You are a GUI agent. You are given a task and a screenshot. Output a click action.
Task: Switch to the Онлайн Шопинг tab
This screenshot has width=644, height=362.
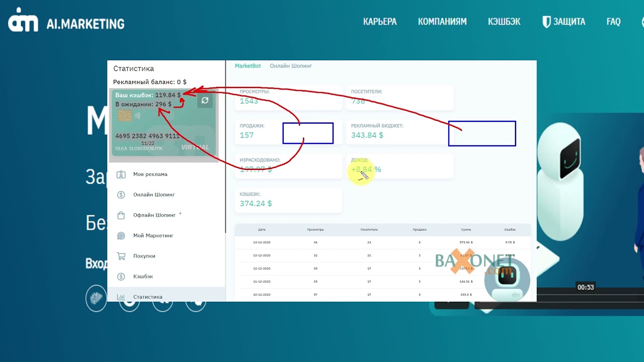pos(291,66)
